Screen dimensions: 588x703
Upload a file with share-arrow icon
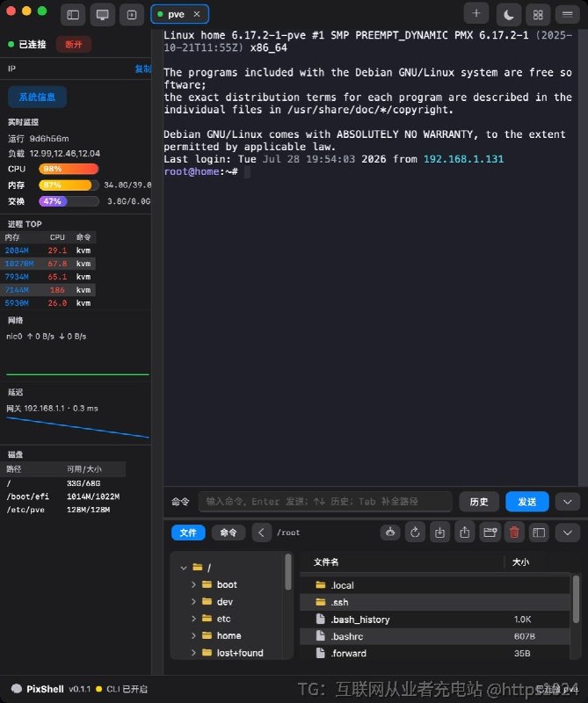tap(465, 533)
